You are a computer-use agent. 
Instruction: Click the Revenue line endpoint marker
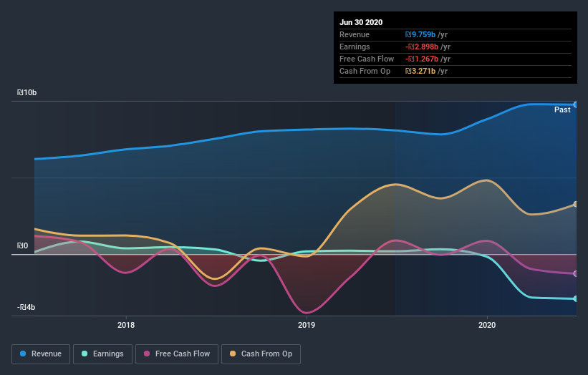(576, 104)
